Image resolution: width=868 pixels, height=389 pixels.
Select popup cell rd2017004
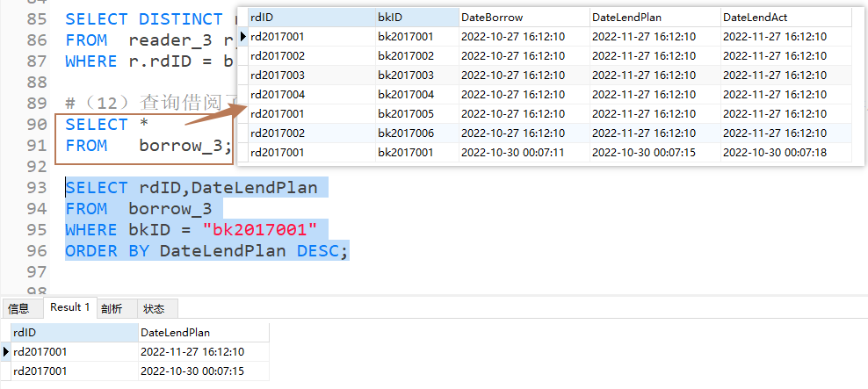coord(312,95)
